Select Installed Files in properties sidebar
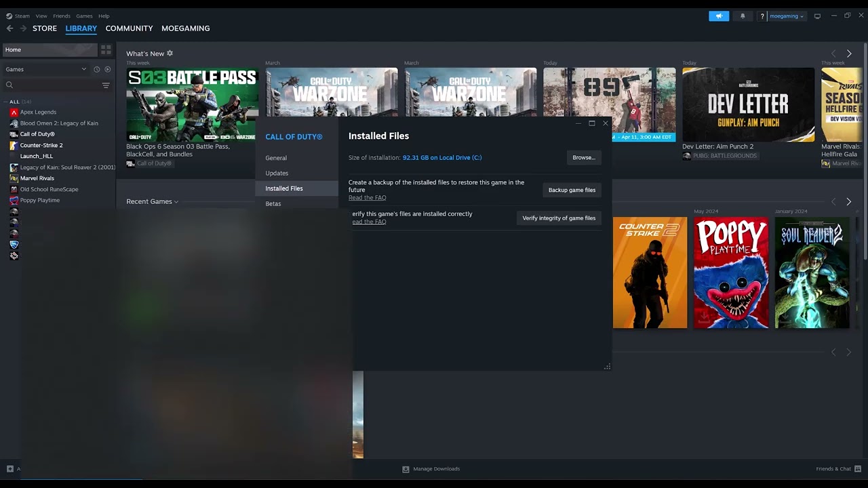The width and height of the screenshot is (868, 488). 296,188
